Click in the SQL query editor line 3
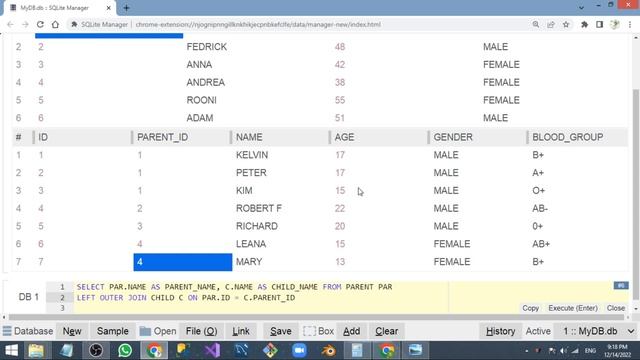The image size is (640, 360). tap(261, 308)
